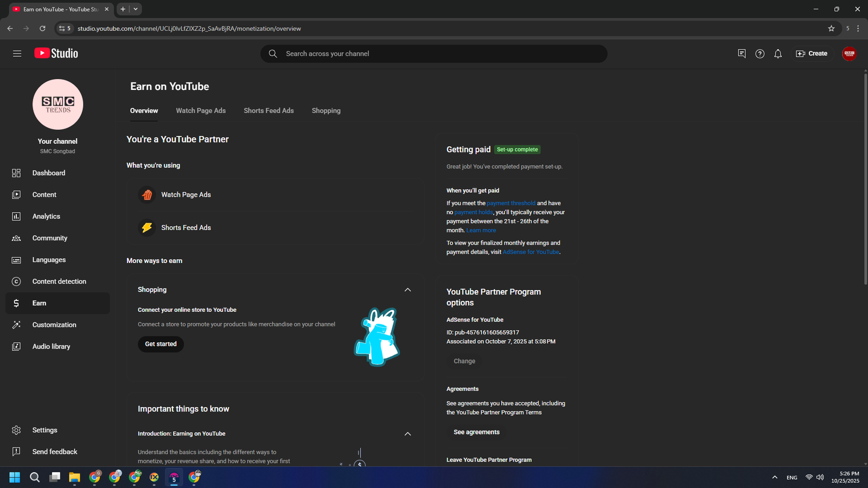This screenshot has width=868, height=488.
Task: Click the YouTube Studio logo
Action: [56, 53]
